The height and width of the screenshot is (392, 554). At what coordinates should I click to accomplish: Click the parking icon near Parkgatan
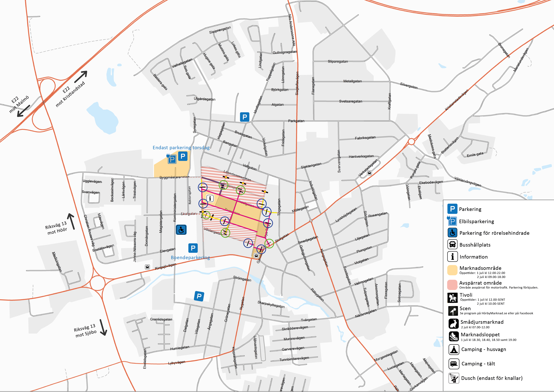pyautogui.click(x=244, y=117)
